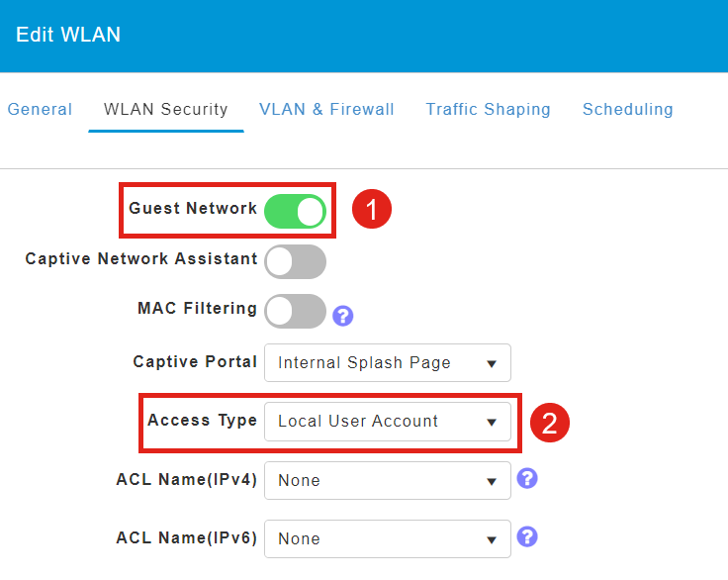Open the VLAN & Firewall tab
This screenshot has width=728, height=580.
(326, 109)
